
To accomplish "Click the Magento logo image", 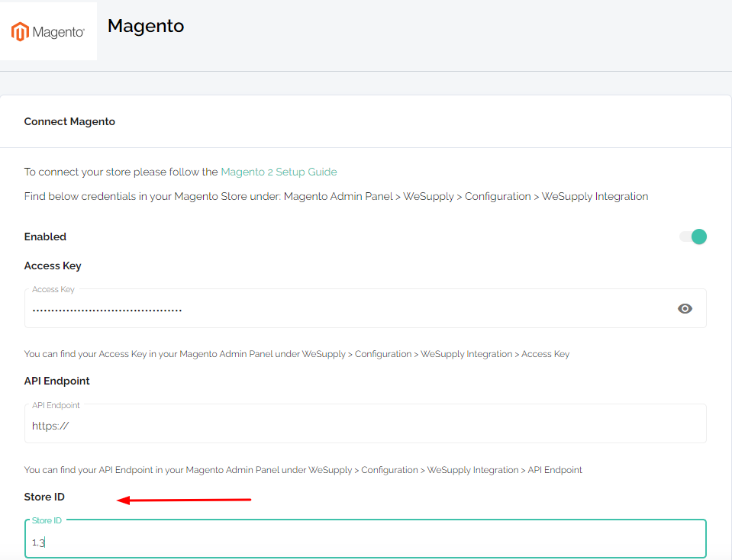I will pos(48,31).
